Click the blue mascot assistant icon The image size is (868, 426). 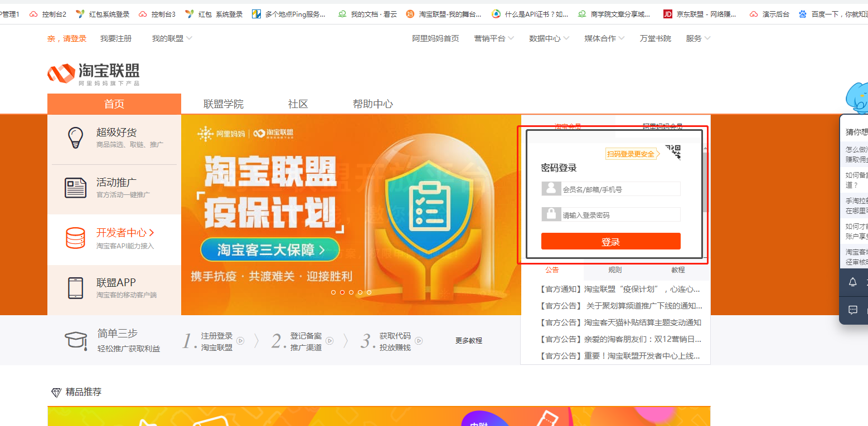point(857,97)
